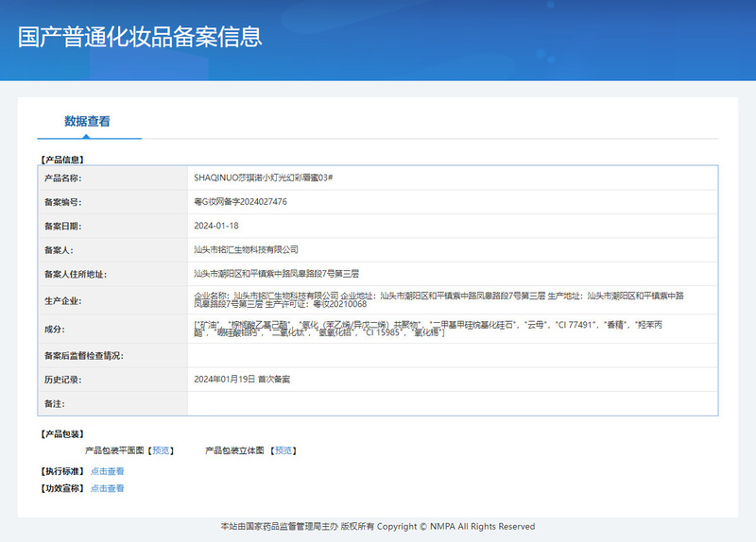Click the 备案人: row label
756x542 pixels.
59,250
